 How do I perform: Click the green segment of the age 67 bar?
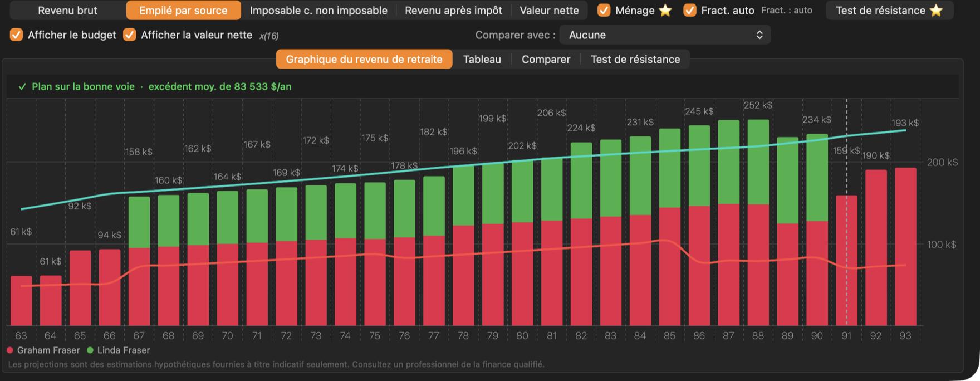tap(139, 222)
